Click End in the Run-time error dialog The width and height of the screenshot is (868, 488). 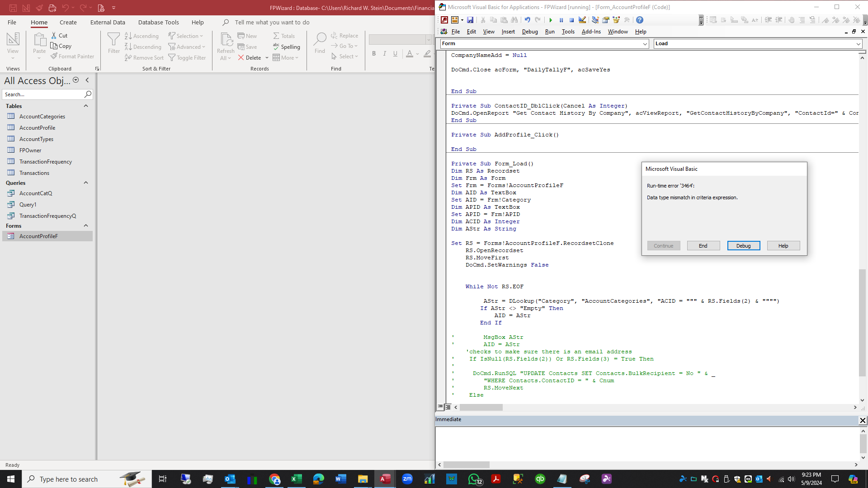pyautogui.click(x=703, y=245)
